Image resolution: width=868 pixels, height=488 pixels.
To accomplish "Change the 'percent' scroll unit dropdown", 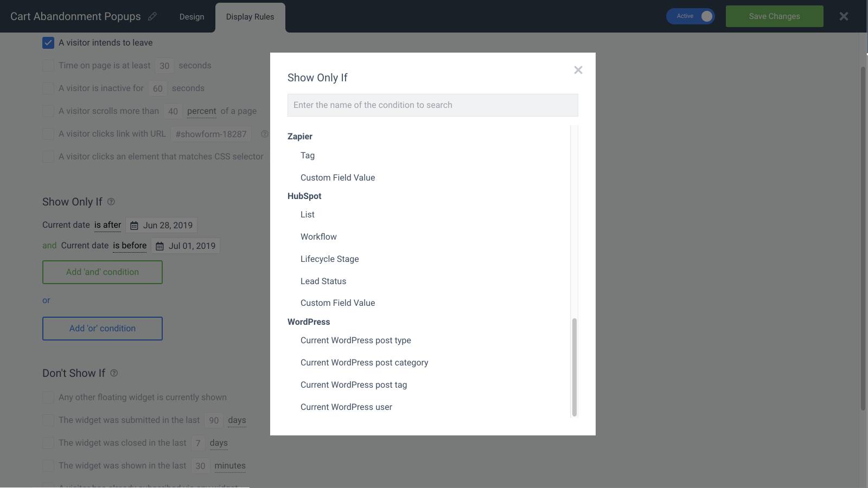I will [x=201, y=111].
